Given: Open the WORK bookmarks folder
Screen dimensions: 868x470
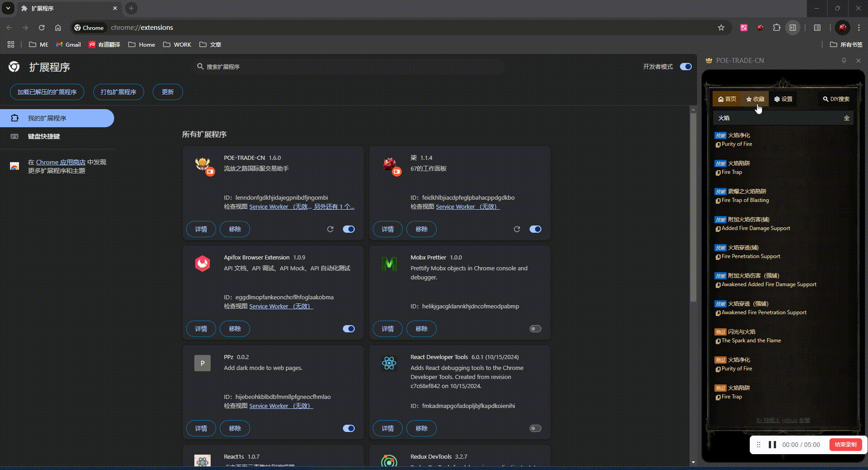Looking at the screenshot, I should click(177, 44).
